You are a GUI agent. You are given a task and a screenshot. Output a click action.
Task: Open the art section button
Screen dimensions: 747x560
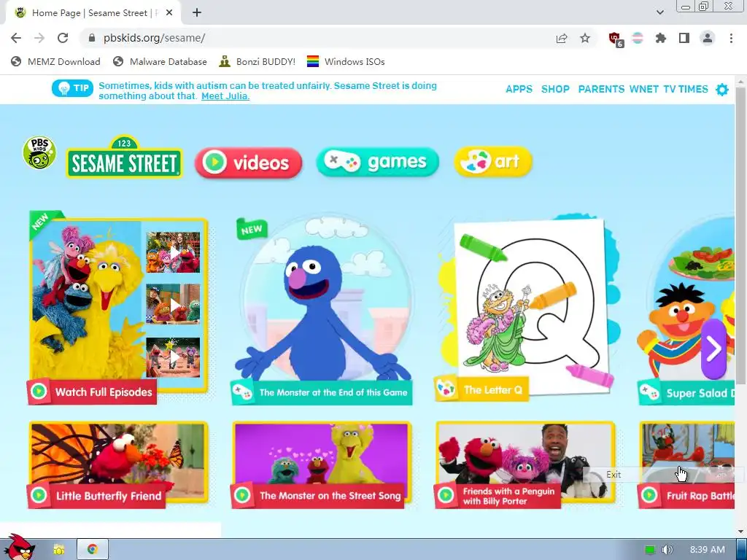493,161
